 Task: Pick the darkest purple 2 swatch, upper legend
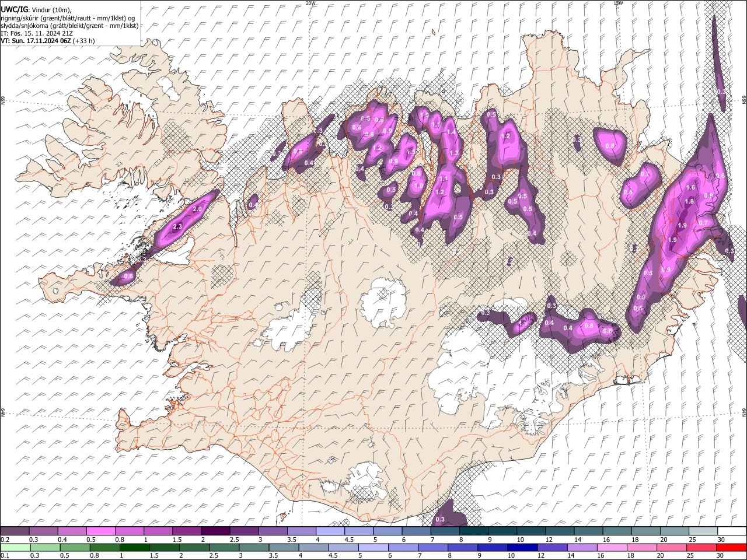[x=215, y=531]
